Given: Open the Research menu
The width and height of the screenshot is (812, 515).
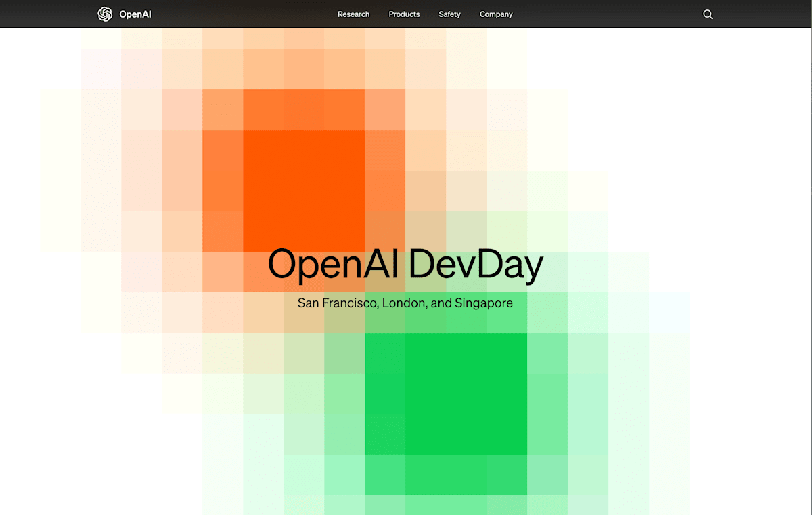Looking at the screenshot, I should point(354,14).
